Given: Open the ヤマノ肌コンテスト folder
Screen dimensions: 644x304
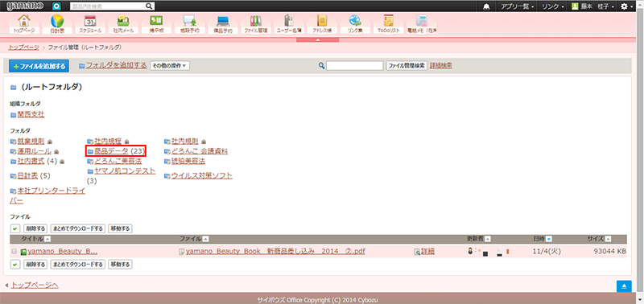Looking at the screenshot, I should click(125, 170).
